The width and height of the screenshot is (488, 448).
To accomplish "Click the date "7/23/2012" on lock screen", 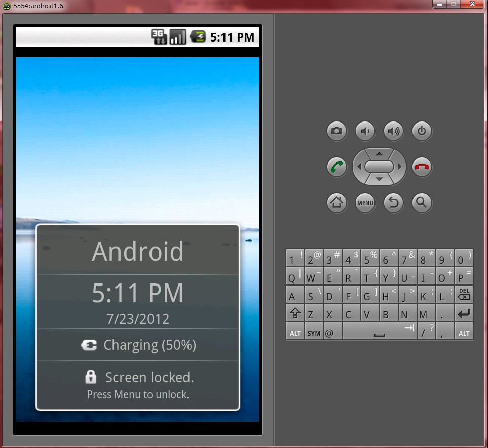I will (x=138, y=319).
